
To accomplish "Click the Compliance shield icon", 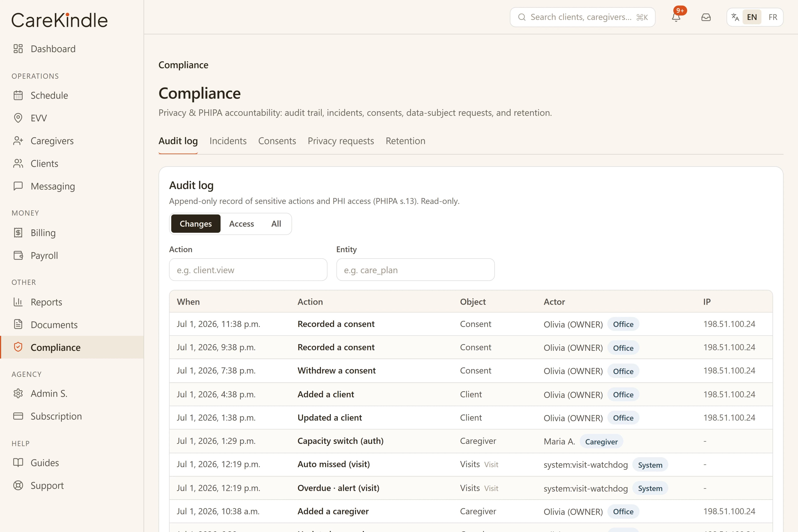I will tap(18, 347).
